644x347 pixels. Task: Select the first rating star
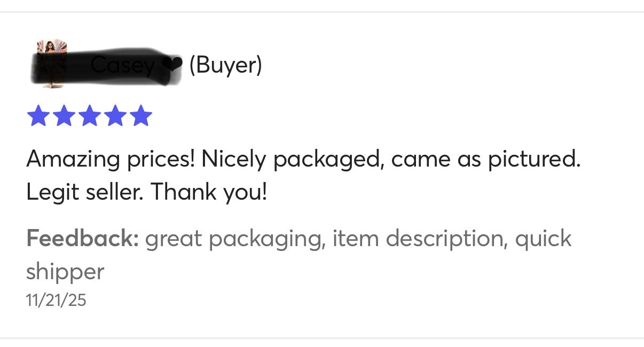coord(38,116)
